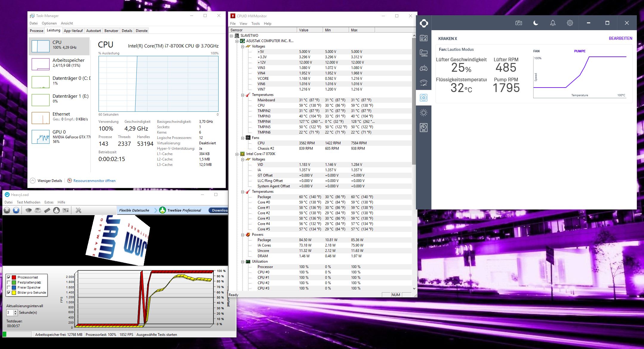Sort by the Value column header in HWMonitor
Screen dimensions: 644x349
tap(310, 30)
